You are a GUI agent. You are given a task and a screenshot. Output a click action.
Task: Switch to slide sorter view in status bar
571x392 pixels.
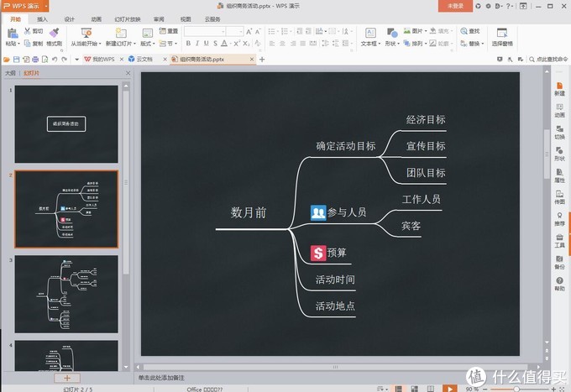coord(415,389)
